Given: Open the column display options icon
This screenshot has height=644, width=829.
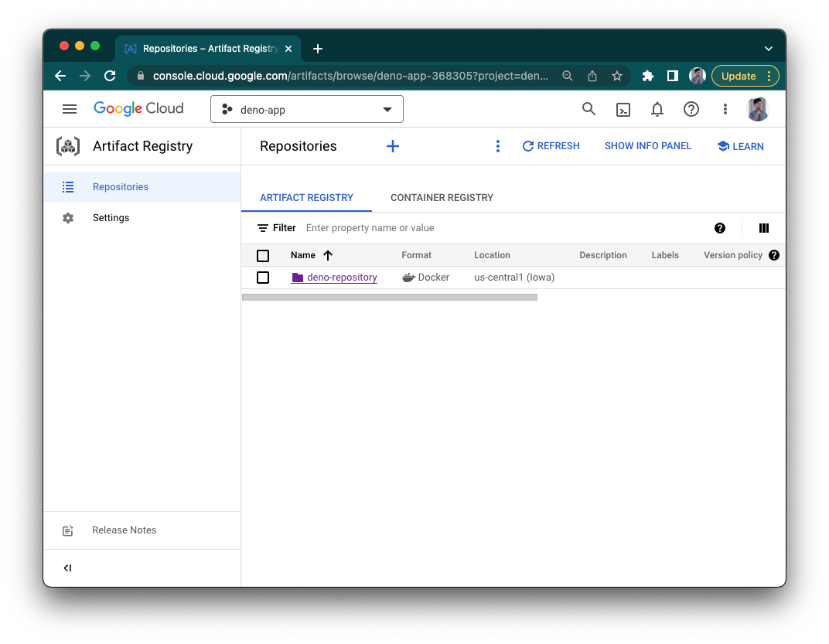Looking at the screenshot, I should [x=764, y=228].
